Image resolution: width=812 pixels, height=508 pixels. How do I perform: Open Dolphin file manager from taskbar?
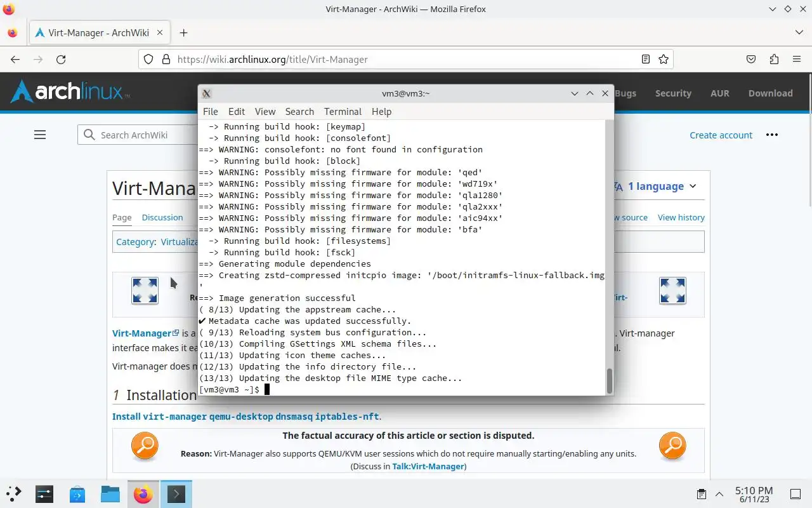[x=110, y=494]
